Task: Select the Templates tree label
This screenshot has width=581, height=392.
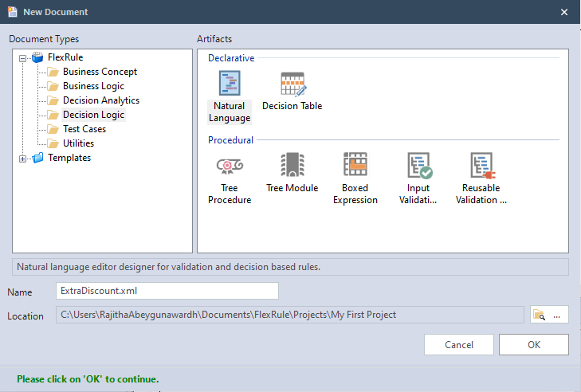Action: [69, 158]
